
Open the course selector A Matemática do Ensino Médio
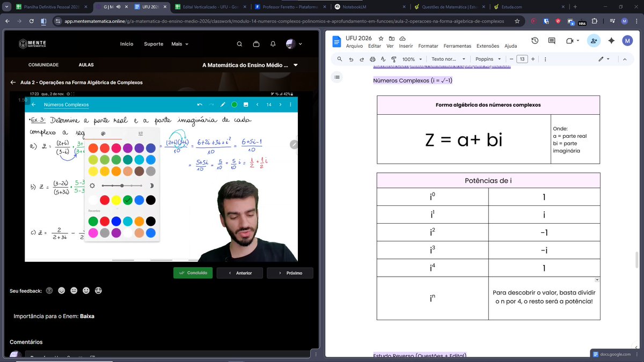249,65
